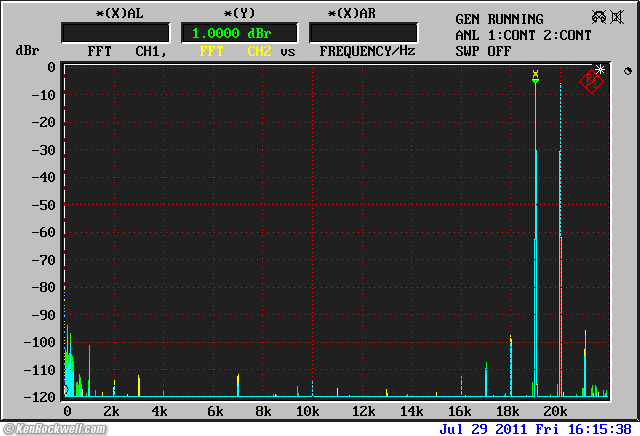Click the FREQUENCY/Hz axis label
Viewport: 640px width, 436px height.
coord(366,50)
